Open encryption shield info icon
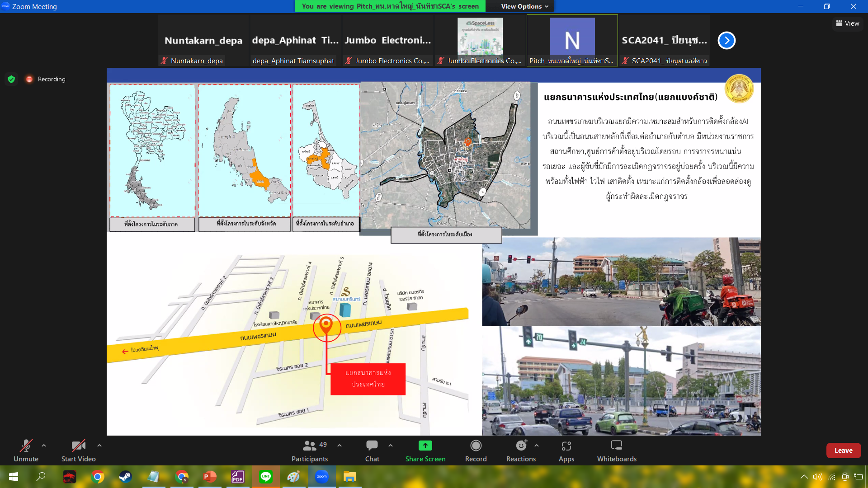 coord(11,79)
